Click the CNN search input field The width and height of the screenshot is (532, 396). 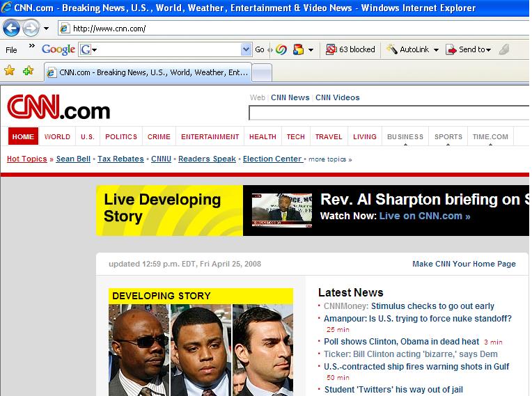pos(389,113)
